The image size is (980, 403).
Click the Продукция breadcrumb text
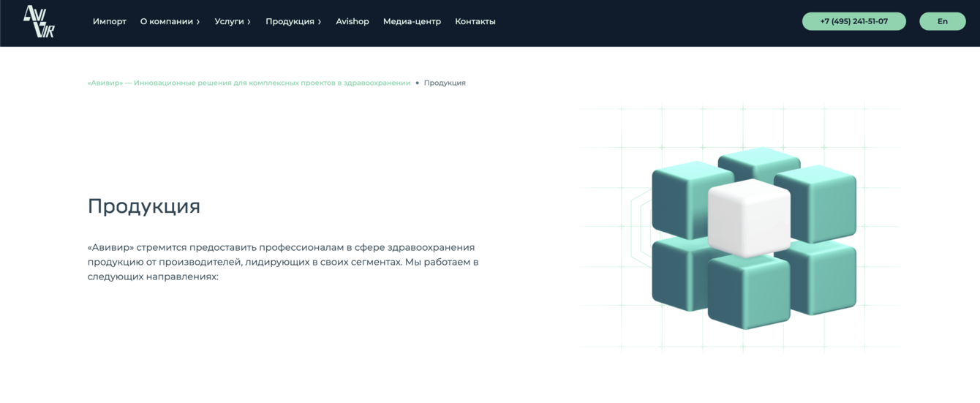coord(445,83)
